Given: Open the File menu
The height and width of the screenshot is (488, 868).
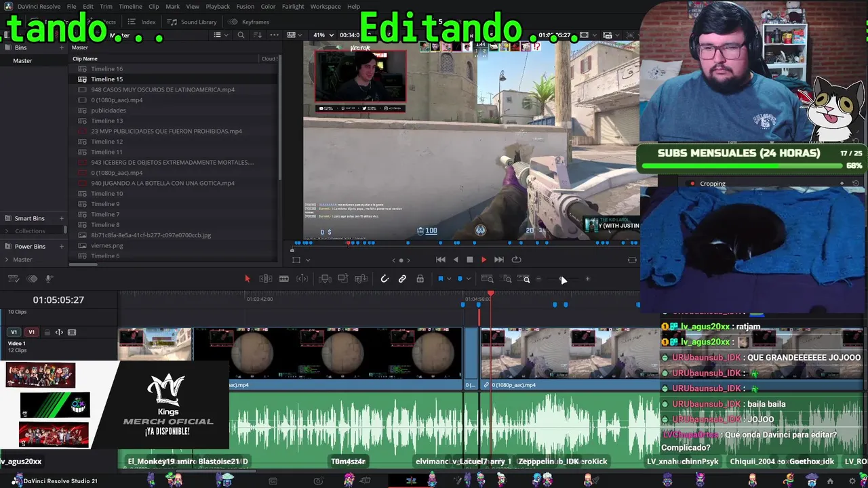Looking at the screenshot, I should point(71,6).
